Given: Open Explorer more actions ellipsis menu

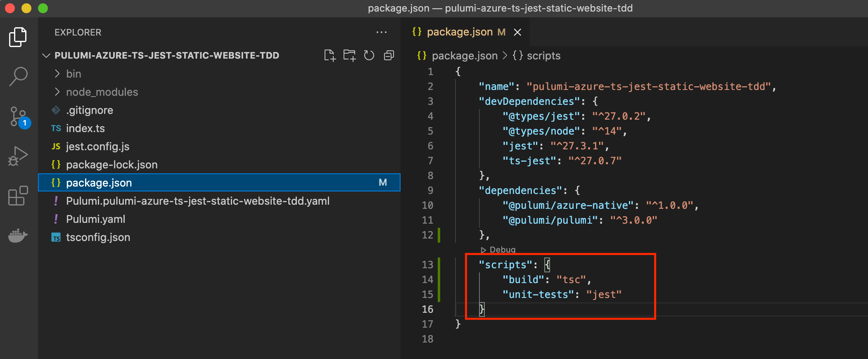Looking at the screenshot, I should (x=382, y=32).
